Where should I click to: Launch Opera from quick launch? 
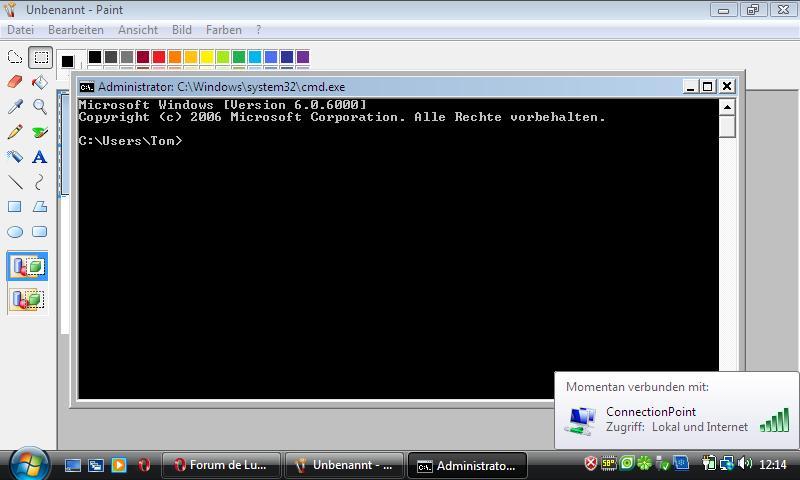[x=144, y=465]
